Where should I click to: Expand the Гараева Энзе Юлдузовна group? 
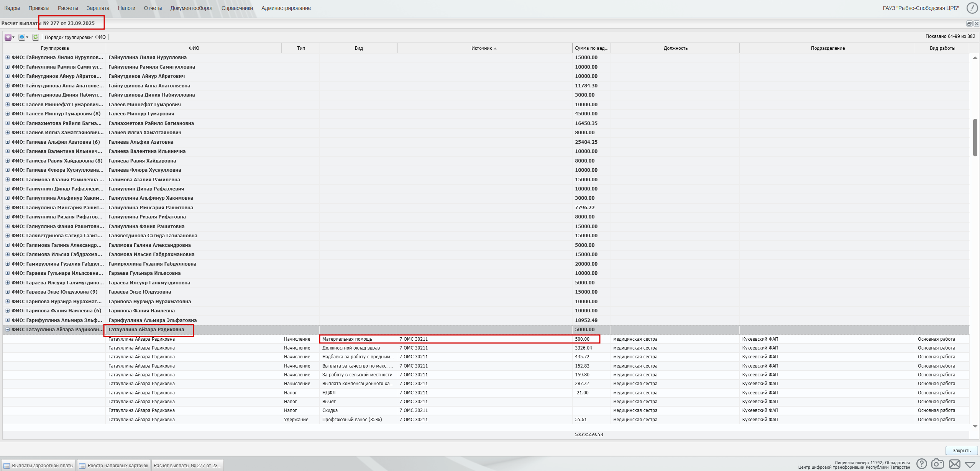coord(7,292)
